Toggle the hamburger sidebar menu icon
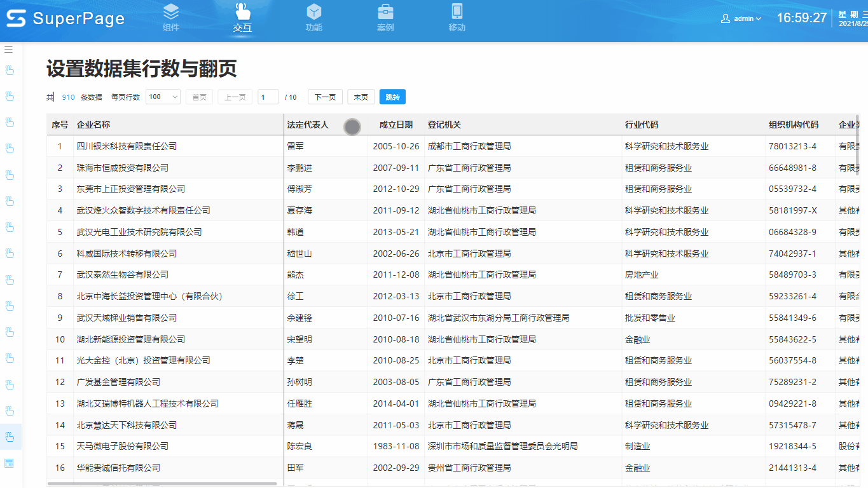Image resolution: width=868 pixels, height=488 pixels. (x=9, y=49)
